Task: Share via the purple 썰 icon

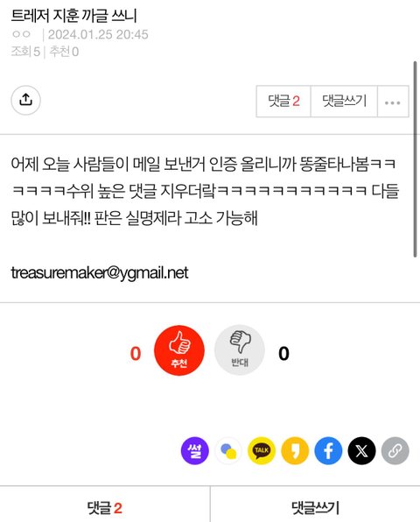Action: point(195,451)
